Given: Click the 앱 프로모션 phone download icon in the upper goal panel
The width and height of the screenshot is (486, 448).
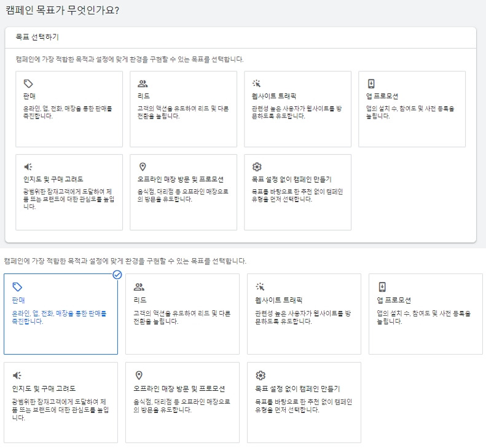Looking at the screenshot, I should pyautogui.click(x=371, y=84).
